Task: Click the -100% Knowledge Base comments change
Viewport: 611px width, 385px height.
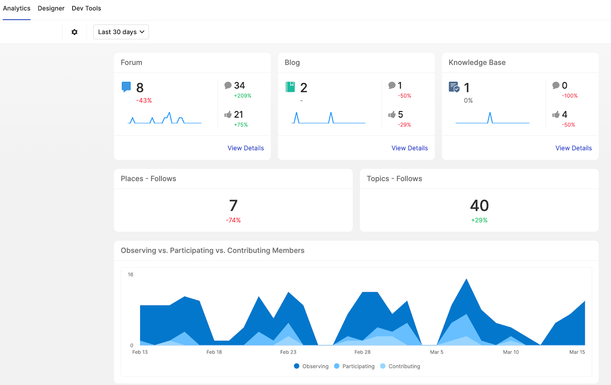Action: click(x=570, y=96)
